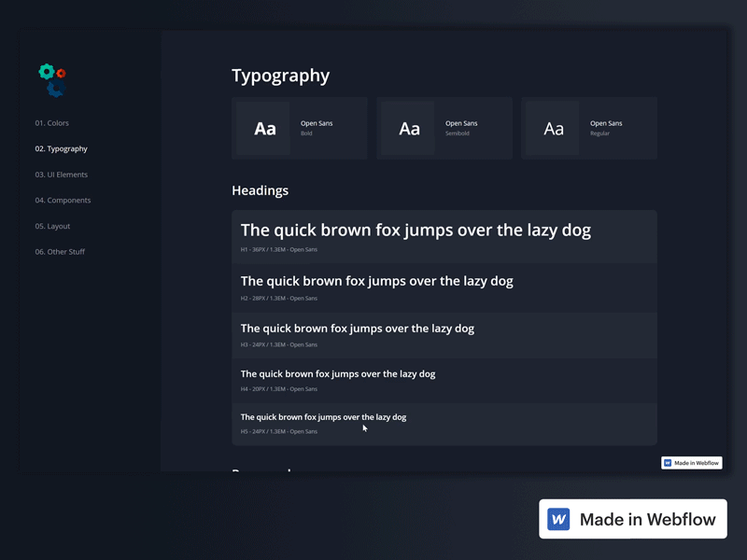Navigate to "04. Components"
This screenshot has height=560, width=747.
point(63,200)
